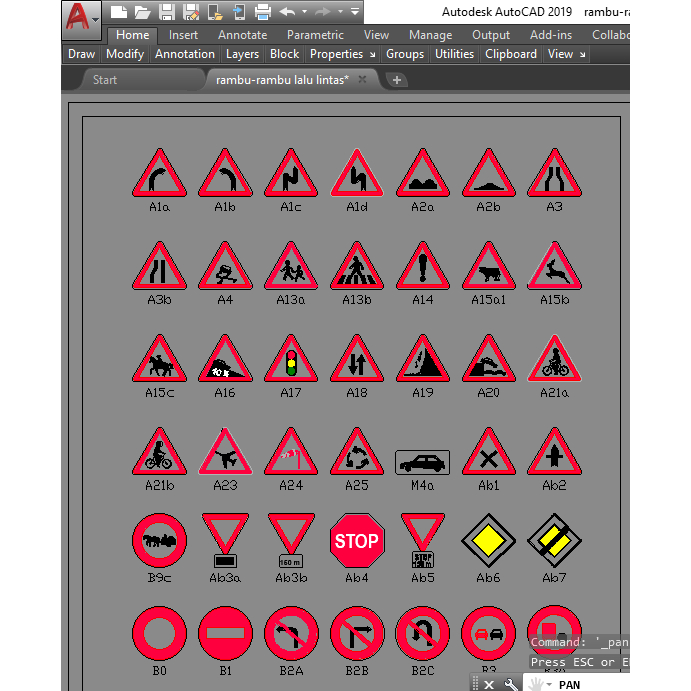Create a new drawing from Quick Access toolbar

118,12
